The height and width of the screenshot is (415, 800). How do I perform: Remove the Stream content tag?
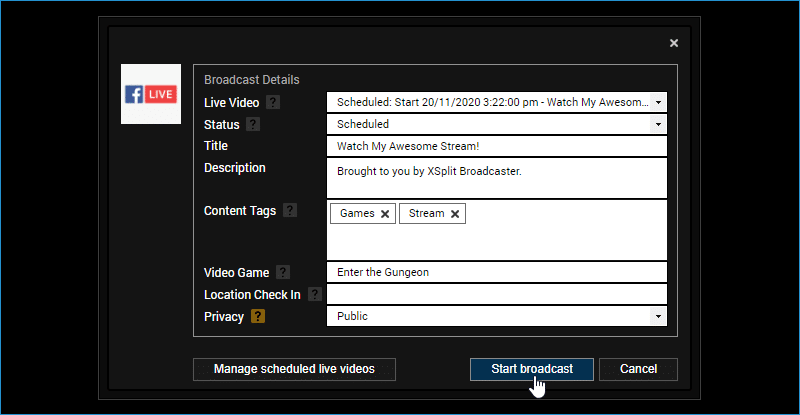click(455, 214)
